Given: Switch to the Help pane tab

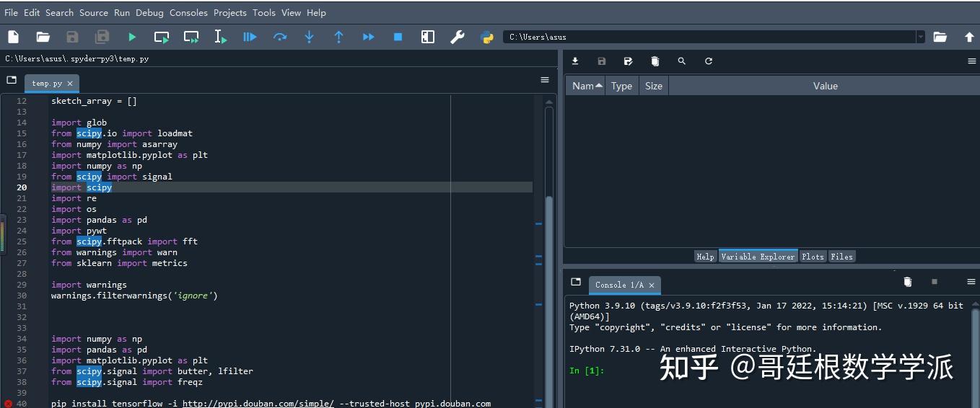Looking at the screenshot, I should pos(705,257).
